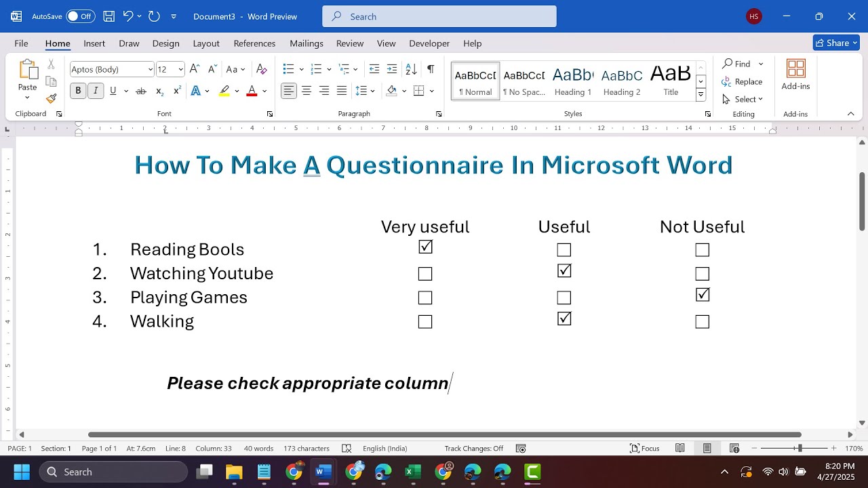Viewport: 868px width, 488px height.
Task: Click the zoom slider handle
Action: [x=800, y=448]
